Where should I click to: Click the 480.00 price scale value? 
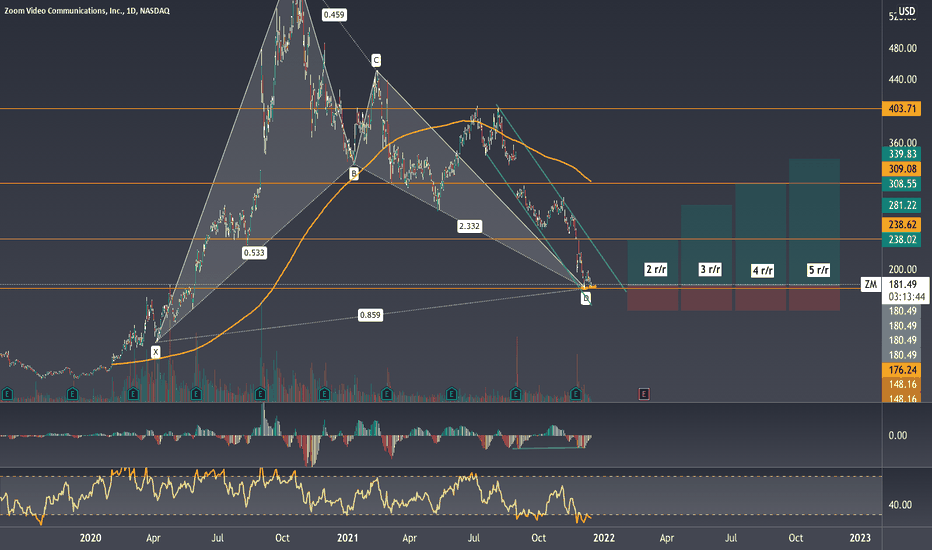click(x=902, y=48)
